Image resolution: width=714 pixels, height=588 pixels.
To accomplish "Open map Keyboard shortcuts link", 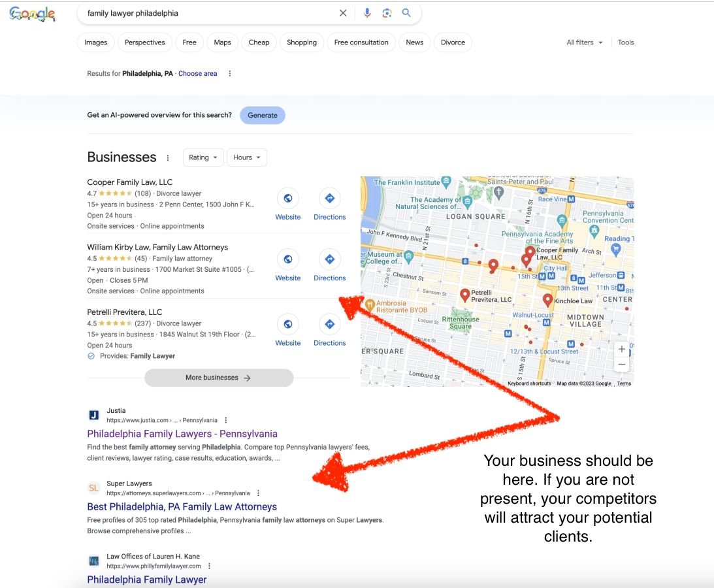I will click(x=529, y=384).
